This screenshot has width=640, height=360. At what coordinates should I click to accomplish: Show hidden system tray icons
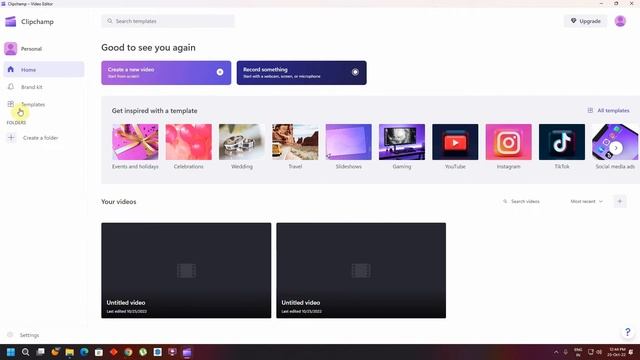point(556,352)
